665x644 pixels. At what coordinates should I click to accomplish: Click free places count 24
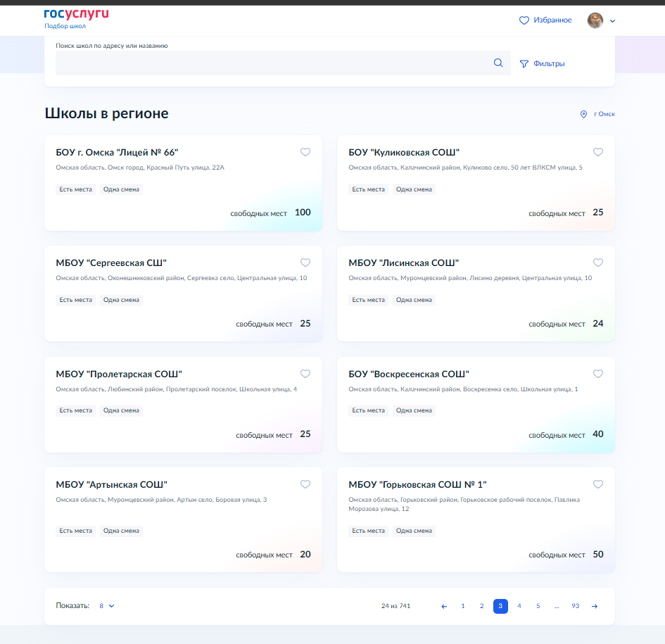[x=598, y=323]
